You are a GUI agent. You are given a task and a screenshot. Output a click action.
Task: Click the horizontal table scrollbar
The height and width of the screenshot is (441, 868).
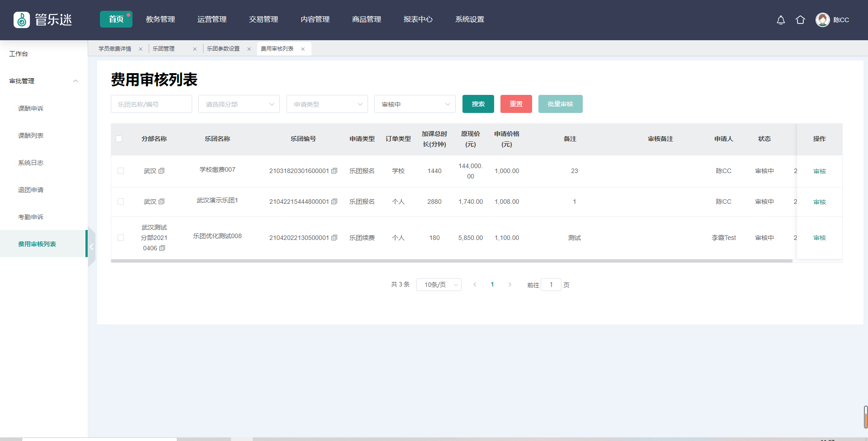(x=451, y=261)
